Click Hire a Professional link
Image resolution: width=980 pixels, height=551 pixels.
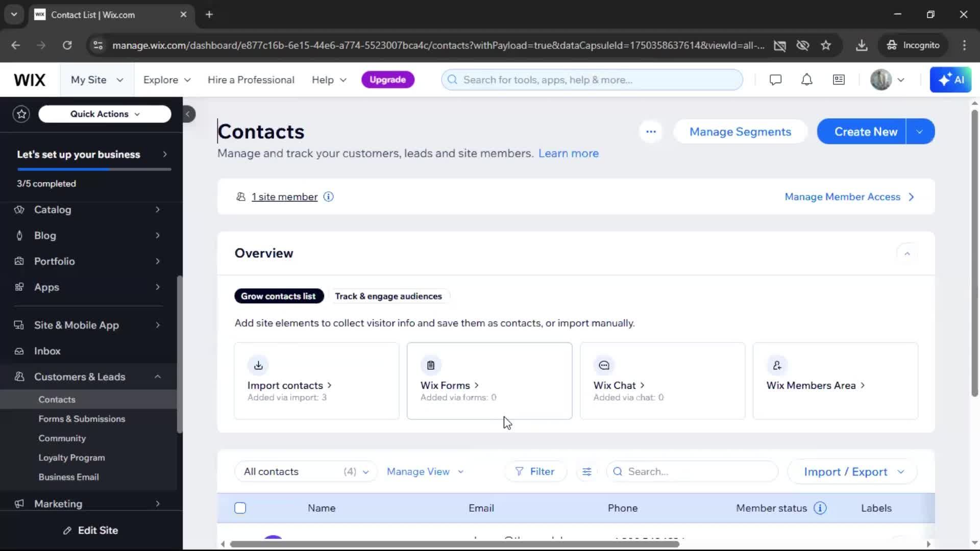(x=251, y=80)
